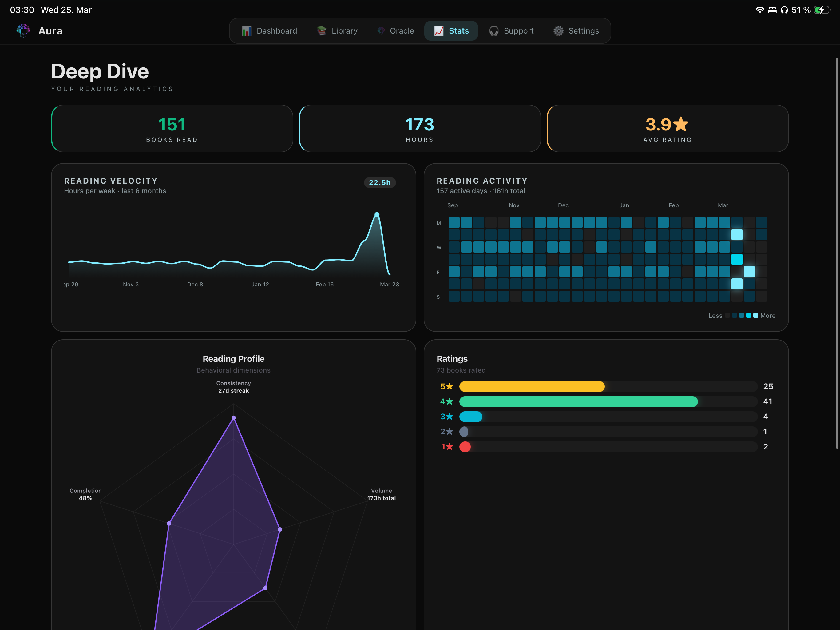Screen dimensions: 840x630
Task: Tap the Aura logo icon
Action: pos(23,30)
